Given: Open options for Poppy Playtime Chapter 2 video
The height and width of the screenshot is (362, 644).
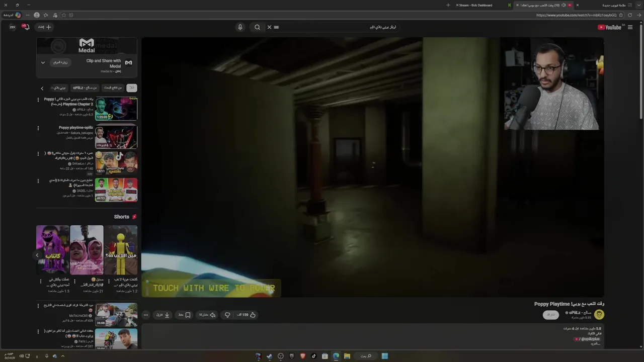Looking at the screenshot, I should click(x=38, y=100).
